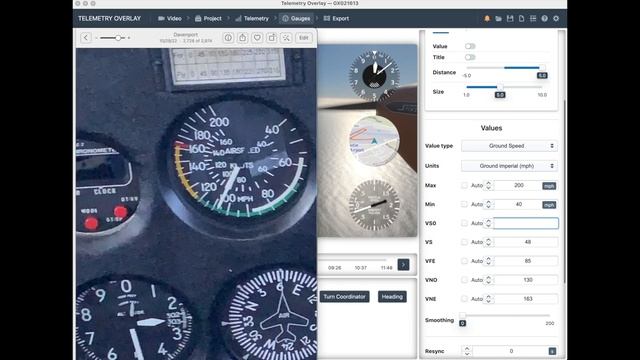The height and width of the screenshot is (360, 640).
Task: Click the info icon in photo viewer
Action: (228, 38)
